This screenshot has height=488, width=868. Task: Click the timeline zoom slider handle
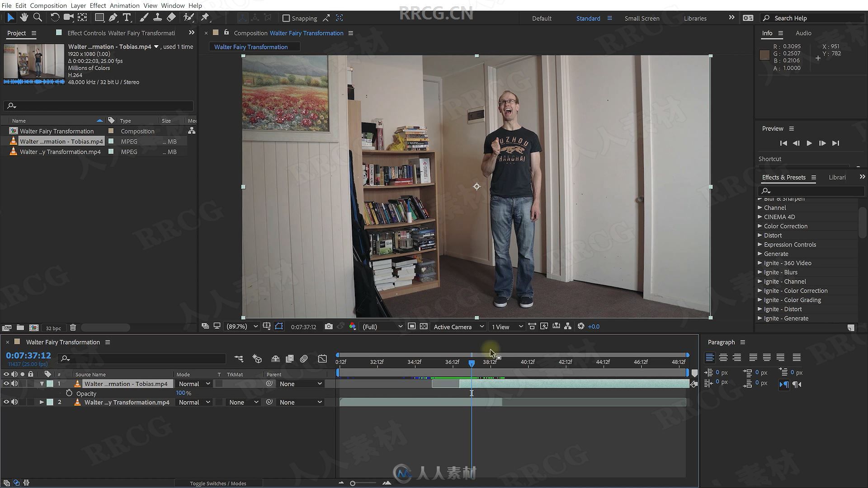click(x=353, y=483)
